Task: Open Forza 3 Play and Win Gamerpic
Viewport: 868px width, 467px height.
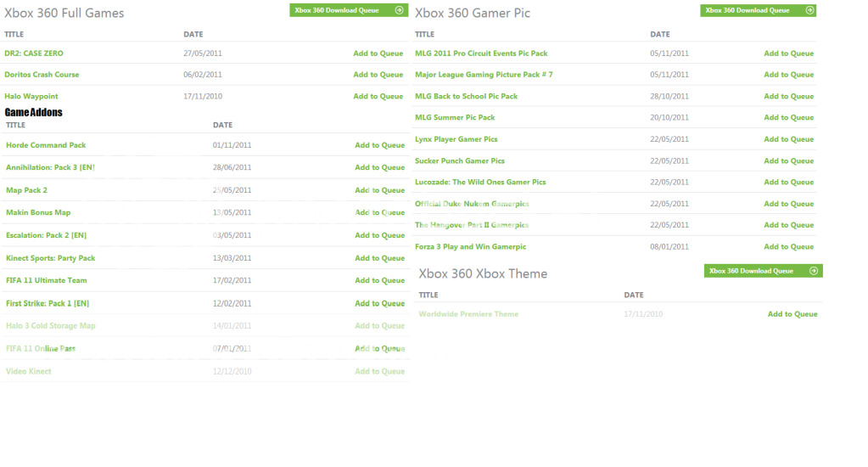Action: pyautogui.click(x=470, y=247)
